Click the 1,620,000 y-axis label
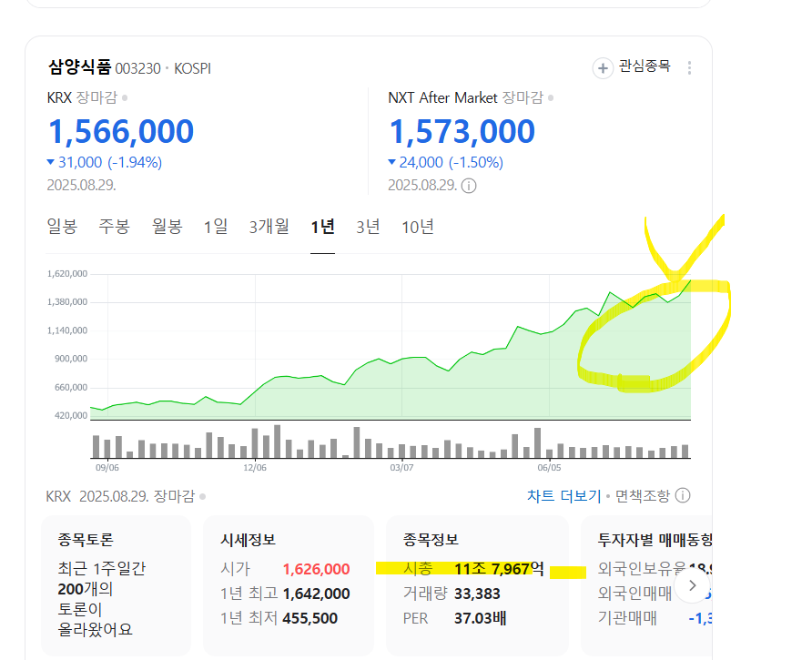 67,273
